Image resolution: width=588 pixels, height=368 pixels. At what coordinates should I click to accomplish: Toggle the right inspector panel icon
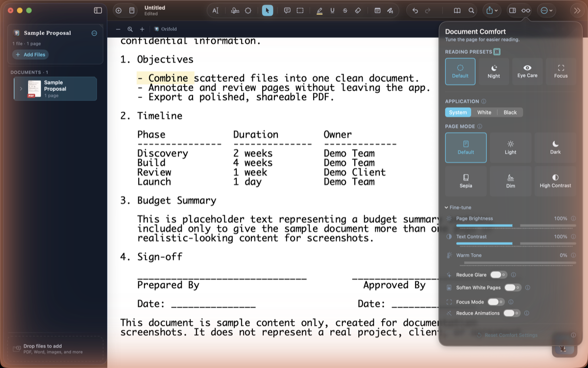[x=513, y=10]
